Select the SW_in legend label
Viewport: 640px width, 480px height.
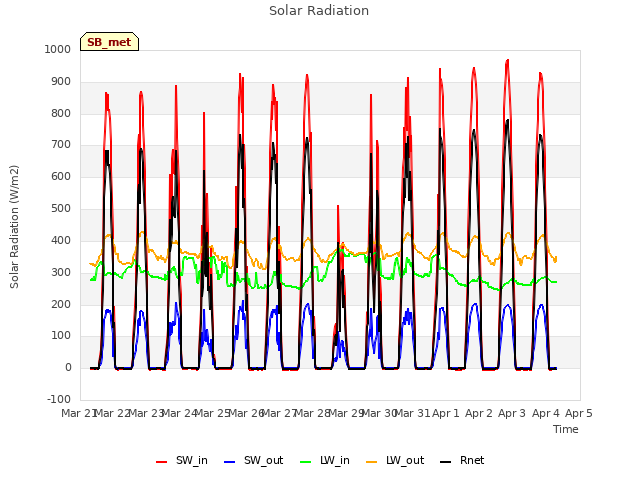click(192, 460)
